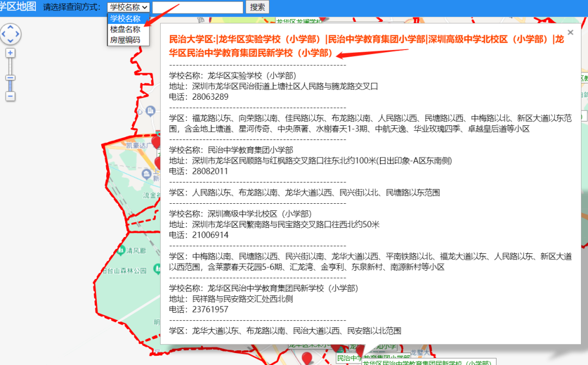Pan the map right with arrow

(x=17, y=34)
